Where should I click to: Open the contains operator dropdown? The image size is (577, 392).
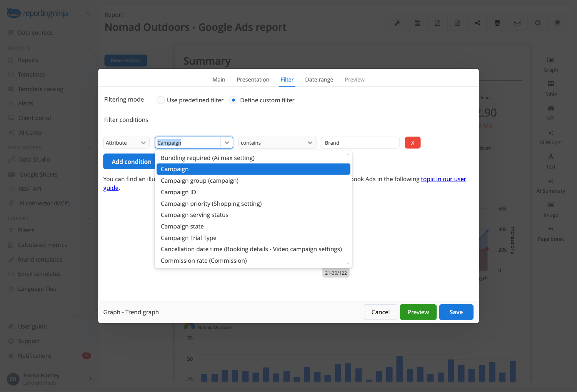277,143
